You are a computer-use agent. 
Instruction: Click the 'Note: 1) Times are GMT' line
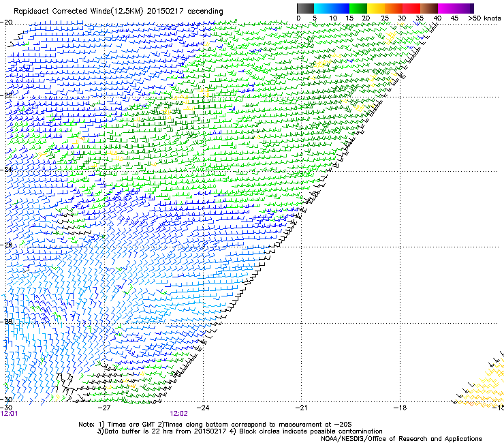click(x=215, y=425)
